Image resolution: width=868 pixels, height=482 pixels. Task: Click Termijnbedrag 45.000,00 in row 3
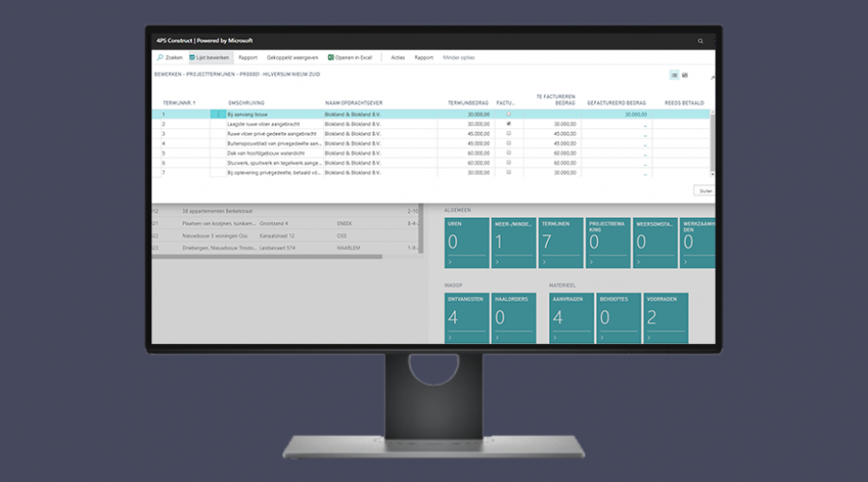478,134
